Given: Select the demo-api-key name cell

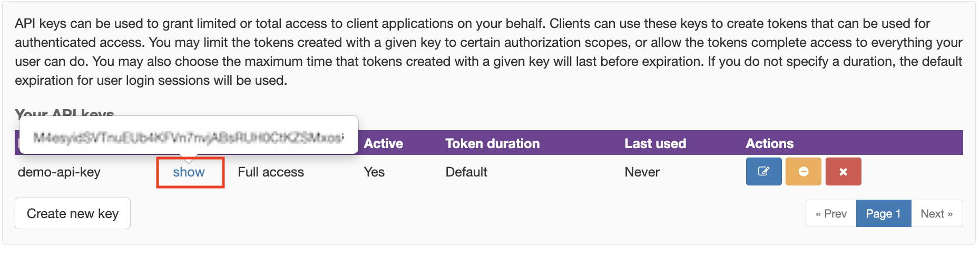Looking at the screenshot, I should [x=59, y=172].
